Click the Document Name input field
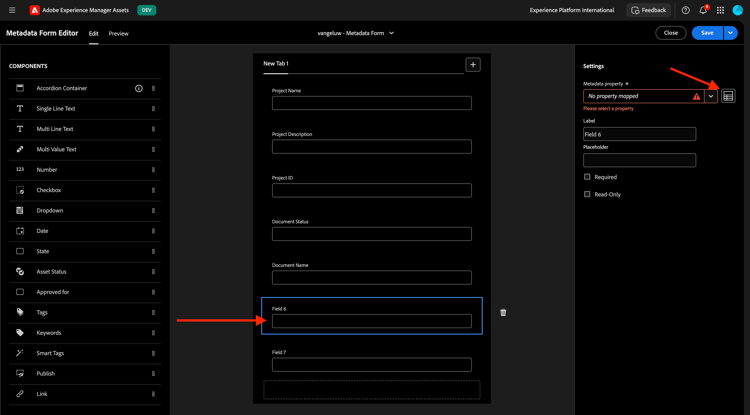Image resolution: width=750 pixels, height=415 pixels. (x=372, y=277)
